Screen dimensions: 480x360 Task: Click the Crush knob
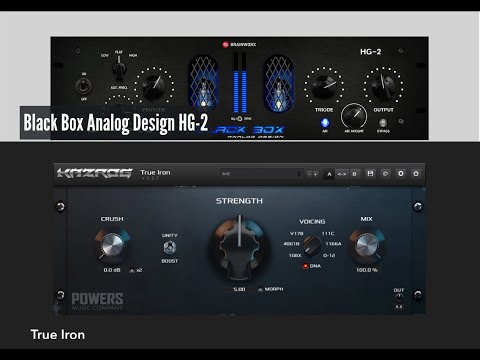point(112,246)
